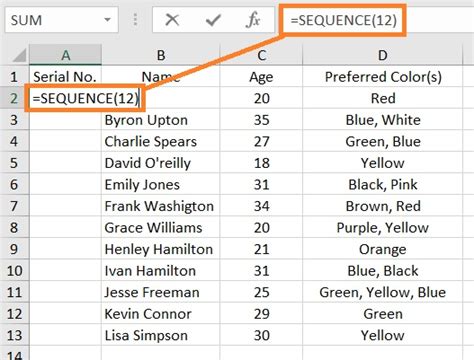Select row 5 header

click(14, 163)
